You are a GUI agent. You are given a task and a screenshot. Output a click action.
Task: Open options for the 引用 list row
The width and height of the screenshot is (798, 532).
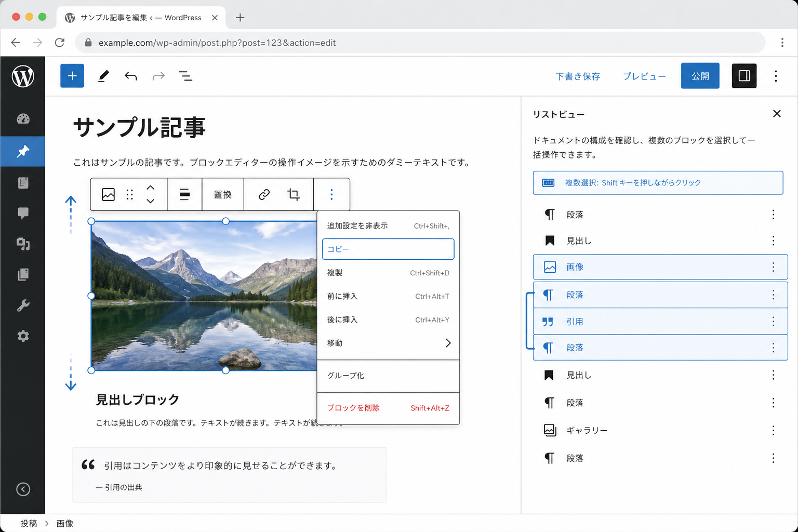coord(773,322)
